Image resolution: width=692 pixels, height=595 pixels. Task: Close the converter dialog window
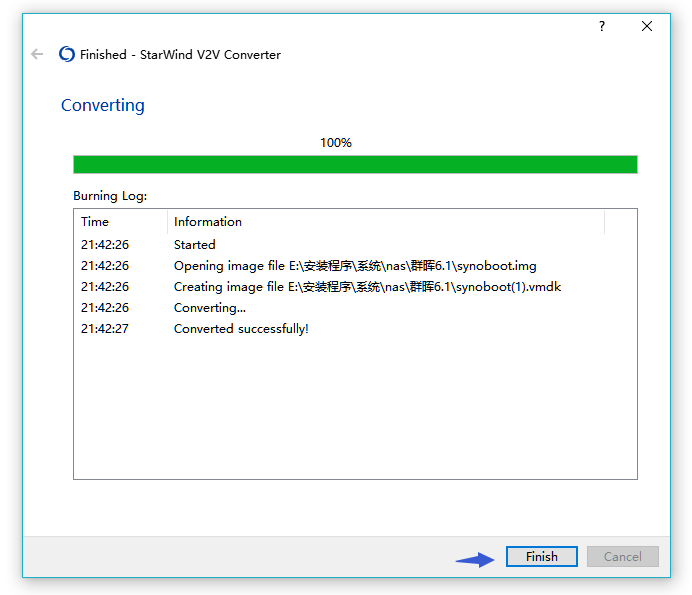point(647,26)
